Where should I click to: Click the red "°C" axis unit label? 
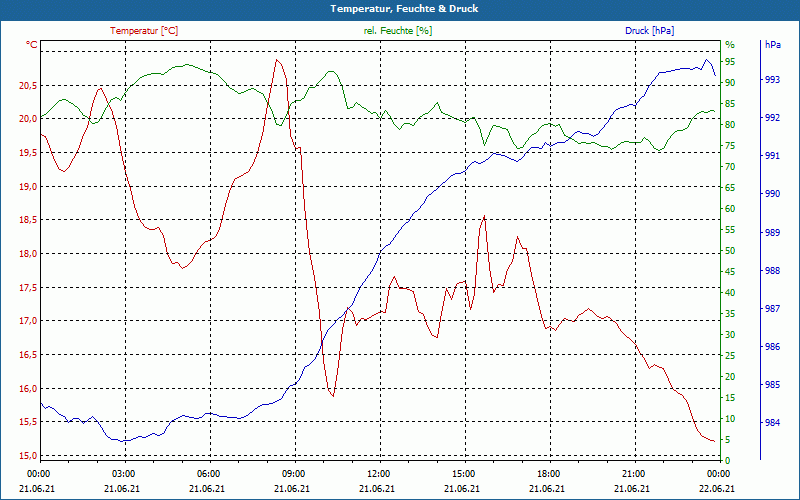click(x=32, y=45)
